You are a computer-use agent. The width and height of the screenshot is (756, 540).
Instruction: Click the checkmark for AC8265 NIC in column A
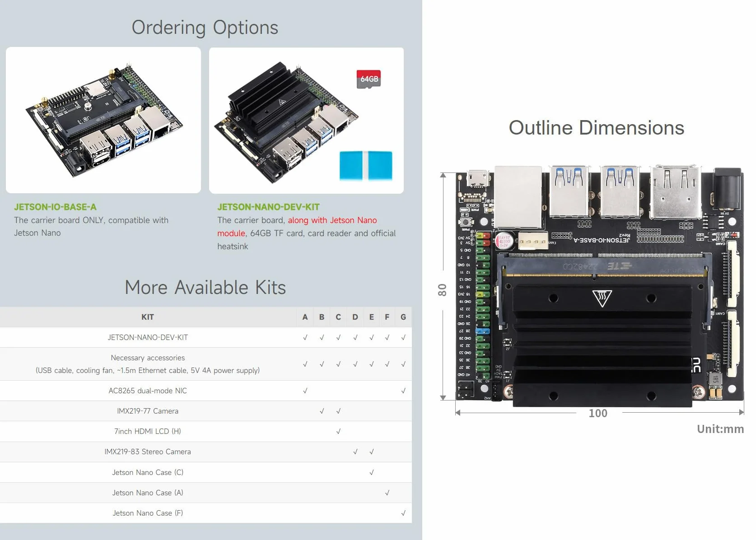305,391
